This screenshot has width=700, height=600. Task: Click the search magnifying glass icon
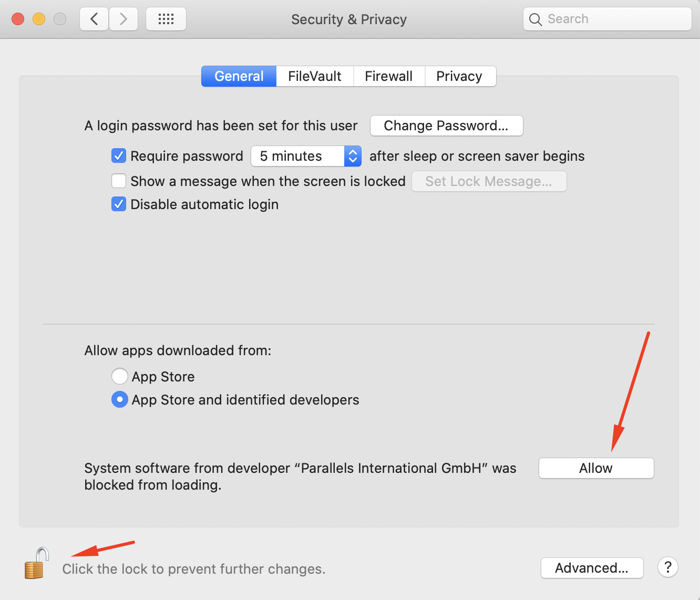536,19
